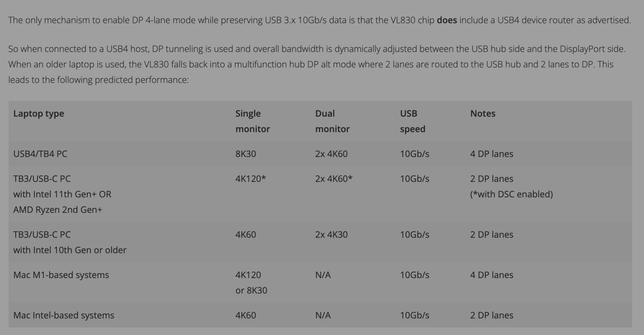Click the "Mac Intel-based systems" row label
644x335 pixels.
pyautogui.click(x=64, y=315)
